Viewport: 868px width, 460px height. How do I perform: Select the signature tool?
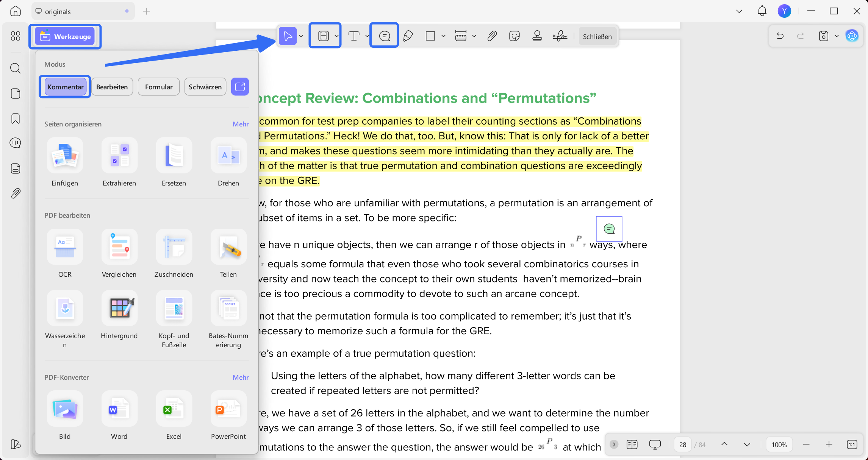click(560, 36)
